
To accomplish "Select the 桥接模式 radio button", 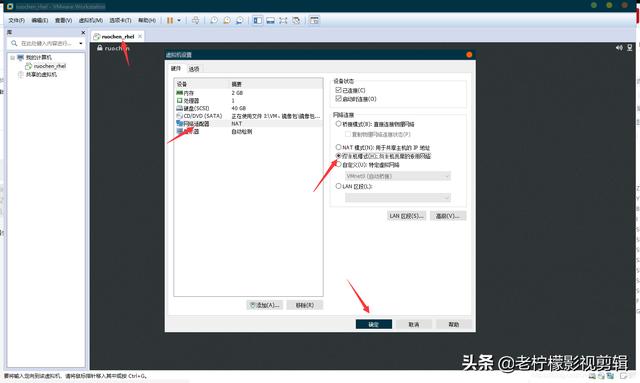I will click(x=338, y=124).
